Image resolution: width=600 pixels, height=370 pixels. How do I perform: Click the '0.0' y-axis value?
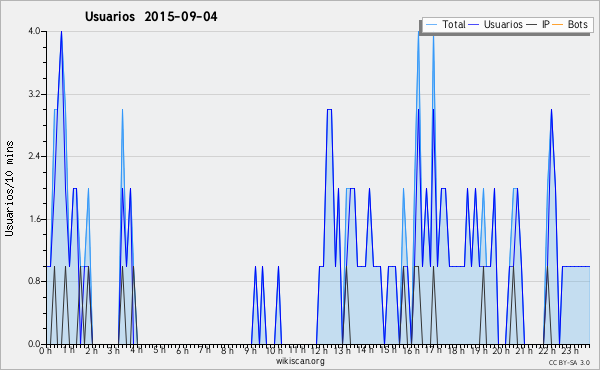(34, 344)
